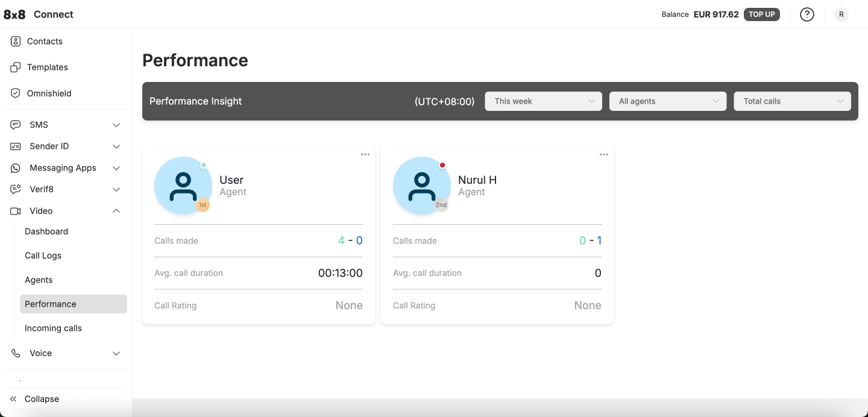Click the Omnishield shield icon
The image size is (868, 417).
pyautogui.click(x=16, y=93)
